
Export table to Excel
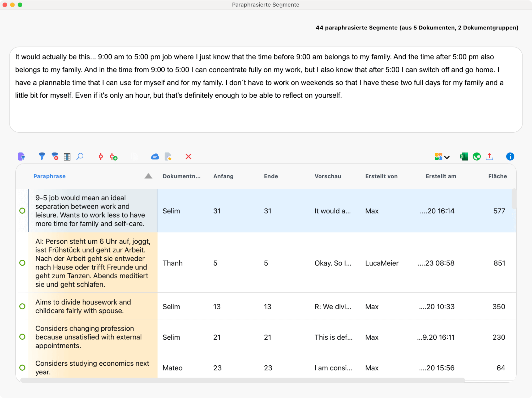pyautogui.click(x=464, y=157)
